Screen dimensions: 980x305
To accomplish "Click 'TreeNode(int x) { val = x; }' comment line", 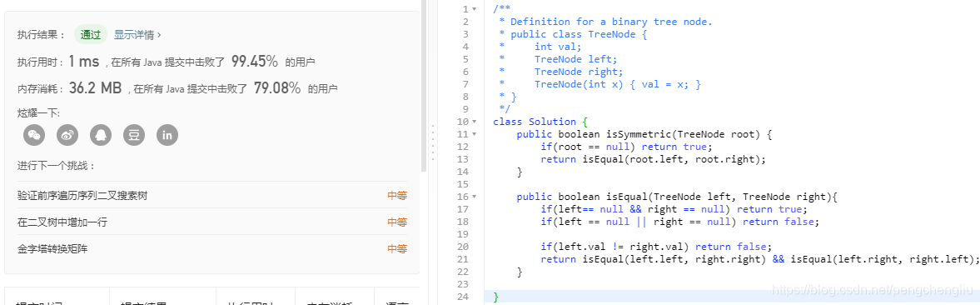I will coord(618,84).
